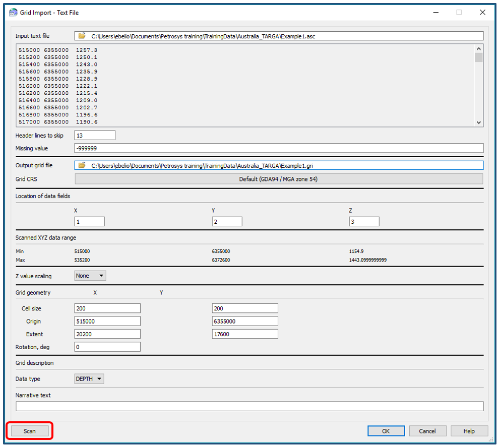This screenshot has width=500, height=448.
Task: Click the Rotation, deg input field
Action: 107,347
